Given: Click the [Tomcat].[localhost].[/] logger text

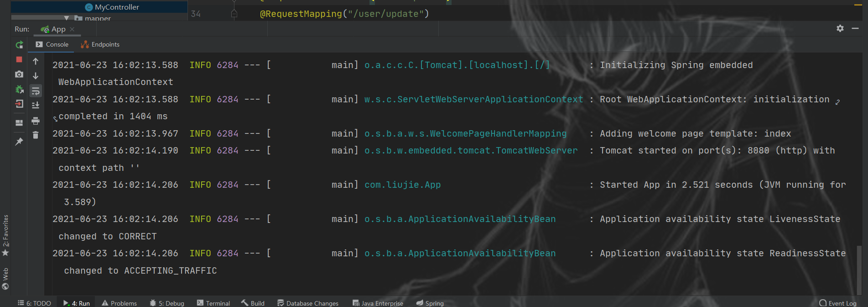Looking at the screenshot, I should point(457,65).
